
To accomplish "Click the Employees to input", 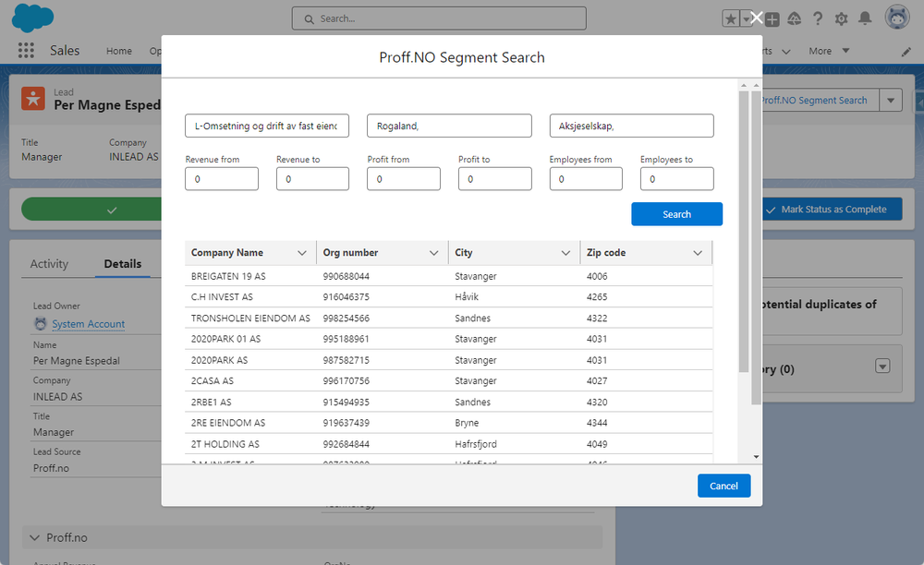I will (x=677, y=179).
